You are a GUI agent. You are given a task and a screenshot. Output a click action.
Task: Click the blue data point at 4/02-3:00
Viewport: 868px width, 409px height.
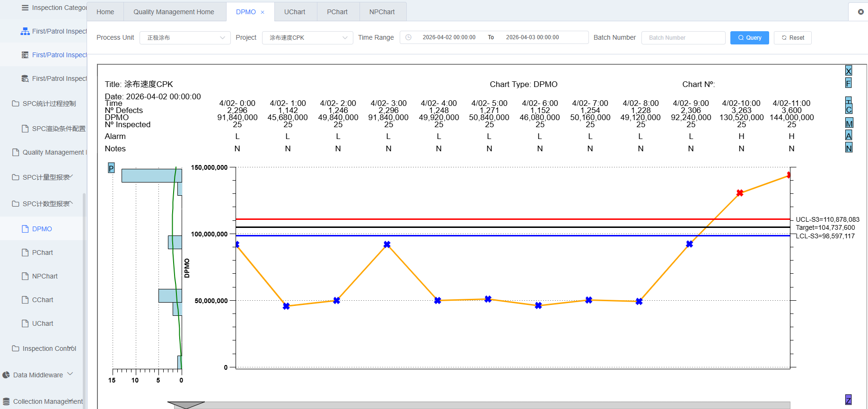point(387,244)
